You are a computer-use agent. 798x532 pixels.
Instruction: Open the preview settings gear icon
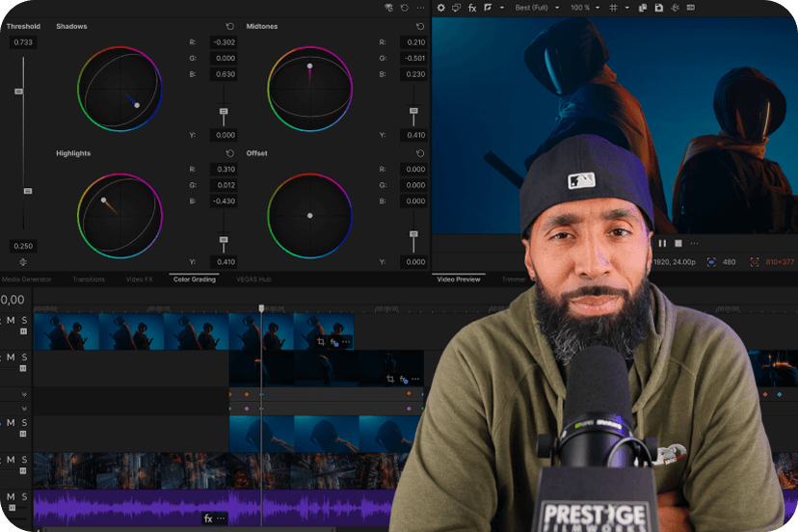coord(441,8)
